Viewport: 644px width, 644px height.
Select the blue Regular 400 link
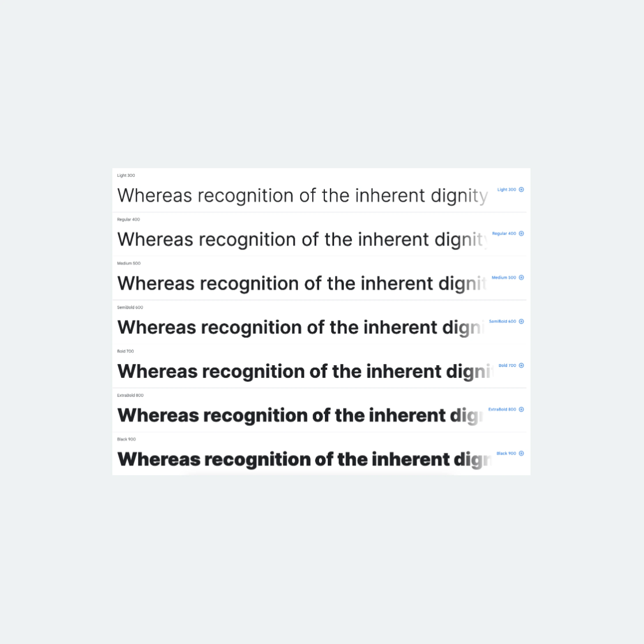504,234
